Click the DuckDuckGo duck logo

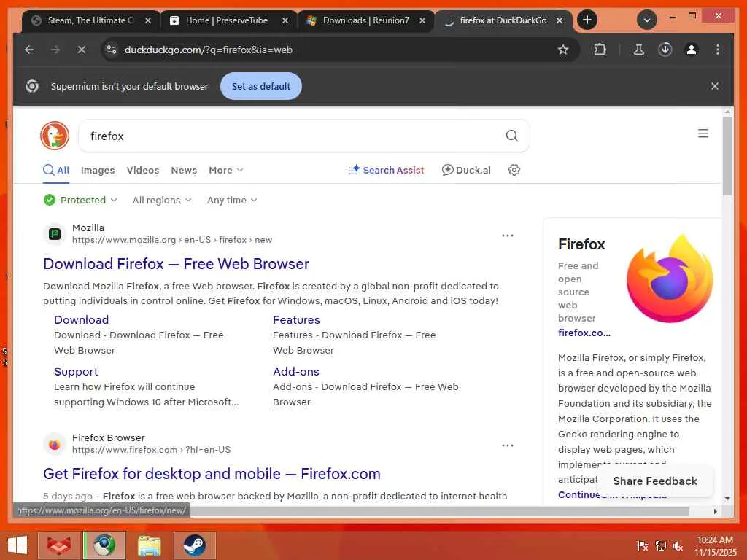coord(55,136)
